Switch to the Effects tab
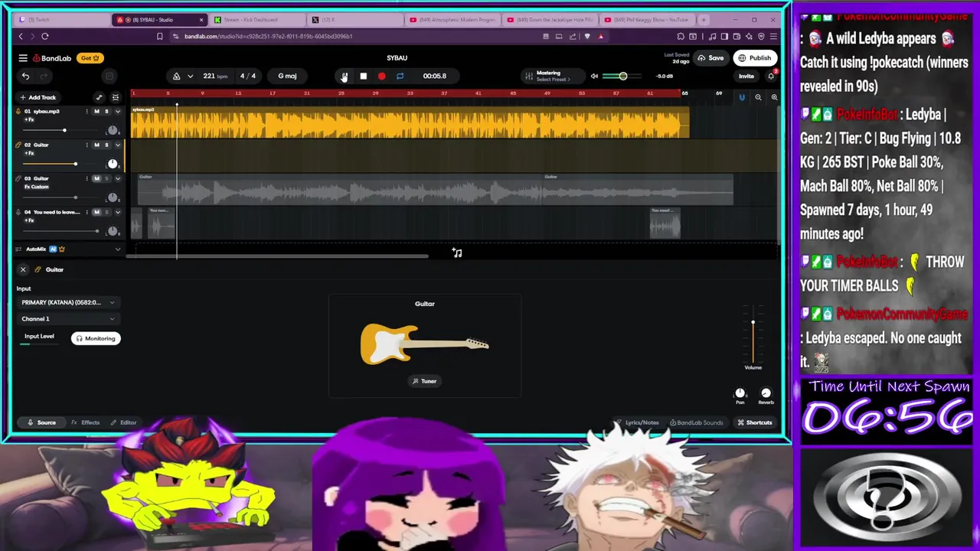Image resolution: width=980 pixels, height=551 pixels. [x=86, y=422]
